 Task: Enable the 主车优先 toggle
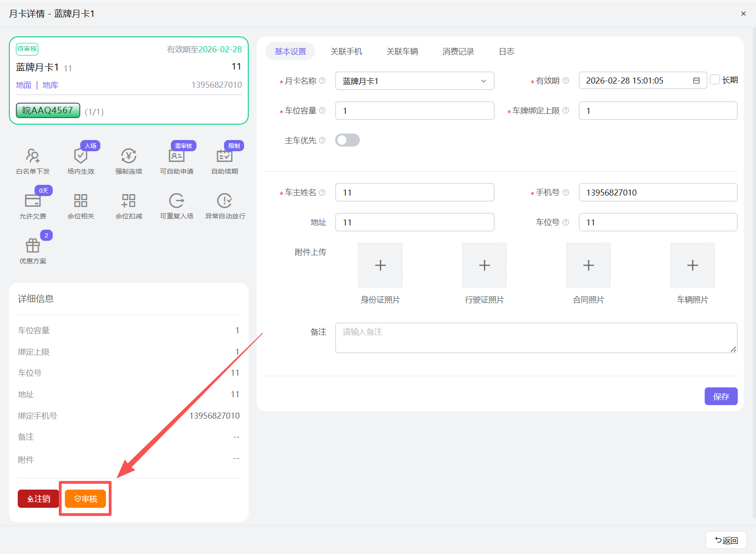coord(347,140)
